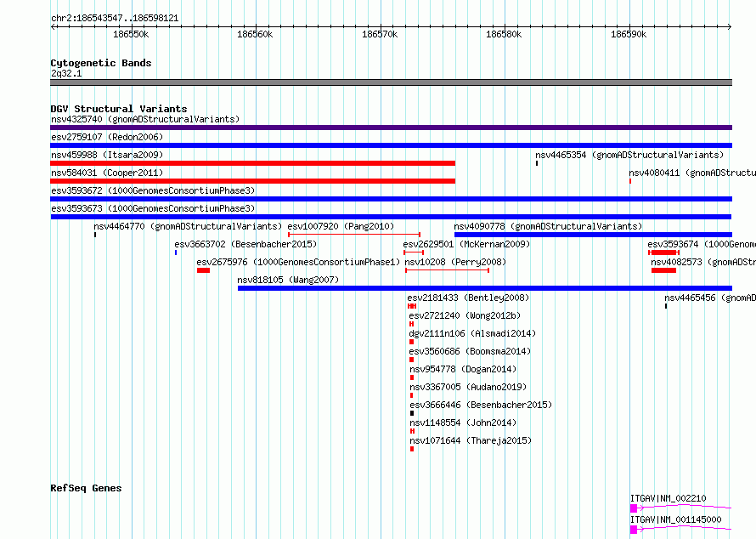
Task: Click the red nsv459988 variant bar
Action: coord(252,163)
